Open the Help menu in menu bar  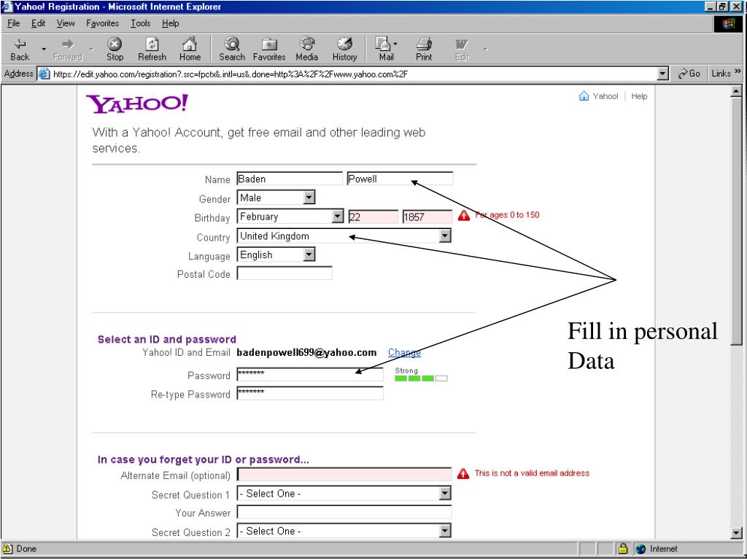(170, 23)
